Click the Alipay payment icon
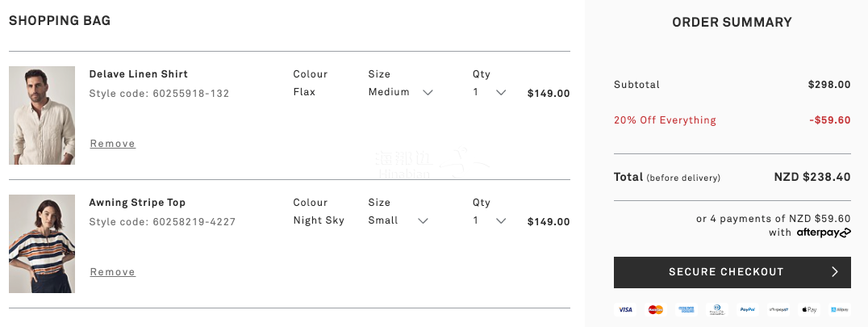 (839, 310)
